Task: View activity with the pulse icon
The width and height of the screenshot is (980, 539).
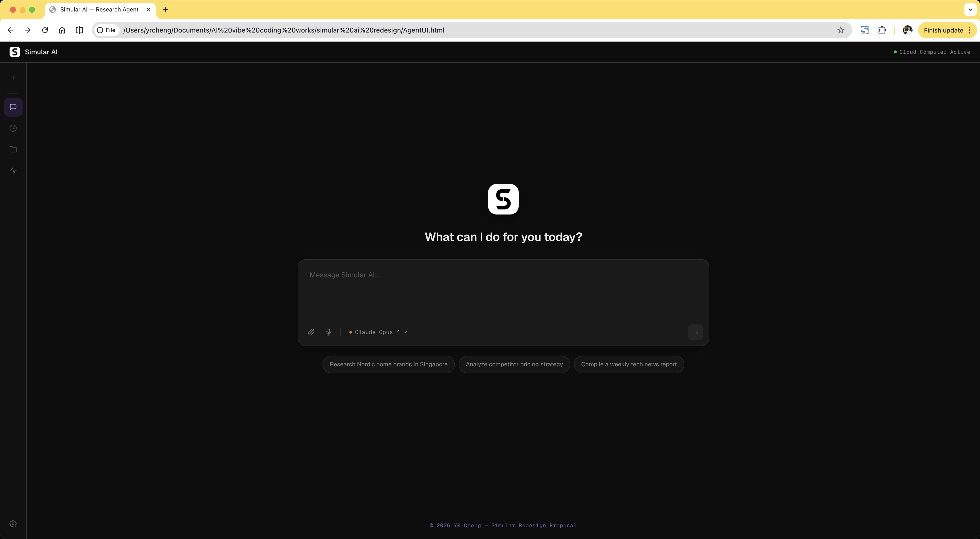Action: (x=13, y=170)
